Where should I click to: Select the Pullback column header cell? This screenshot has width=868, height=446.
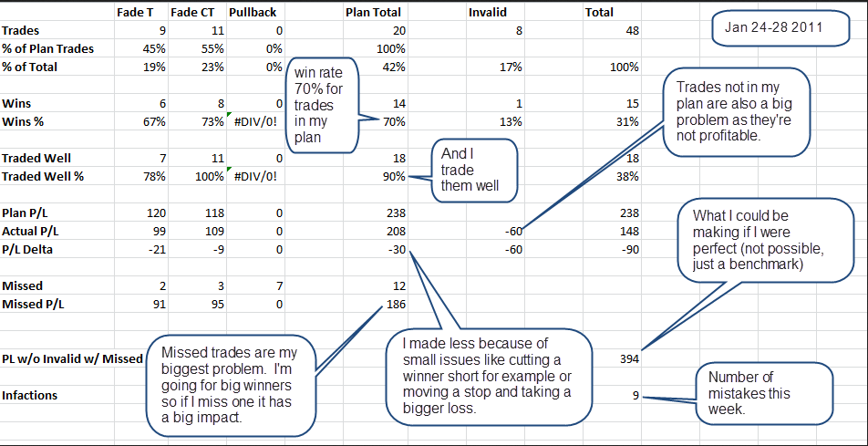pos(252,12)
